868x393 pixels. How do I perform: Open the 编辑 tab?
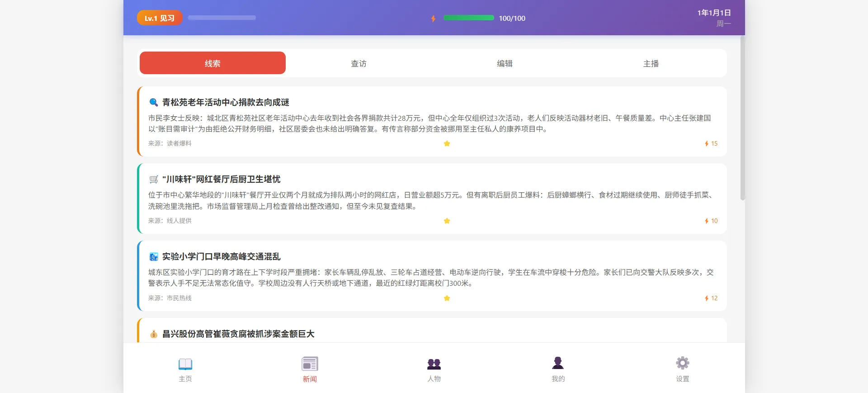pos(505,63)
